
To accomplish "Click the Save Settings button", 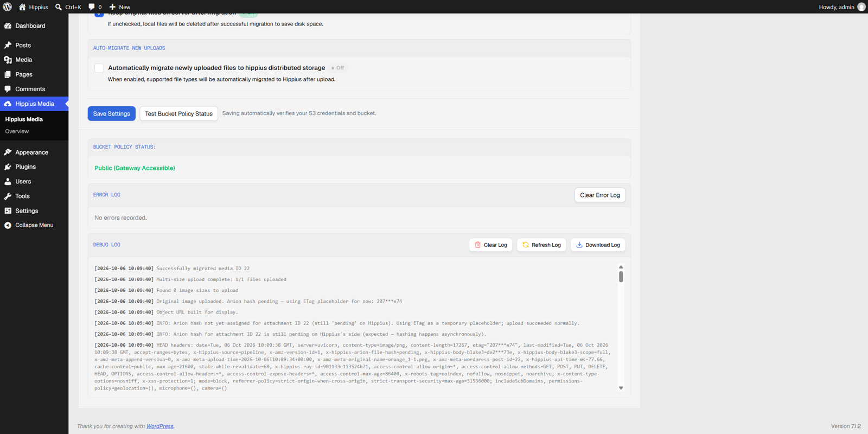I will tap(112, 114).
